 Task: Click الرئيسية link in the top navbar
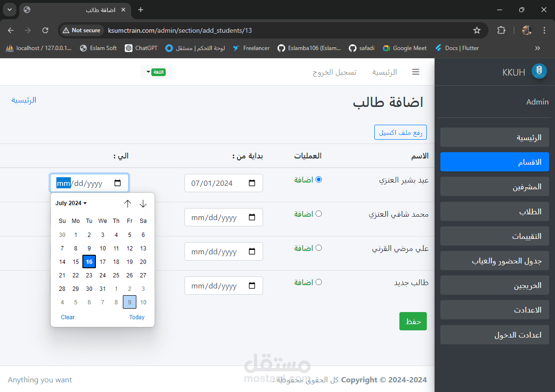click(384, 72)
